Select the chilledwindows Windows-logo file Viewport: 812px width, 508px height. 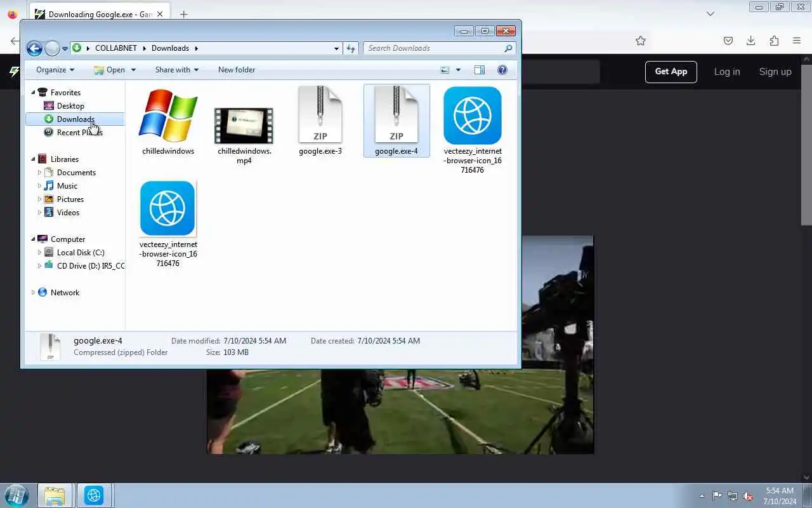(x=168, y=121)
